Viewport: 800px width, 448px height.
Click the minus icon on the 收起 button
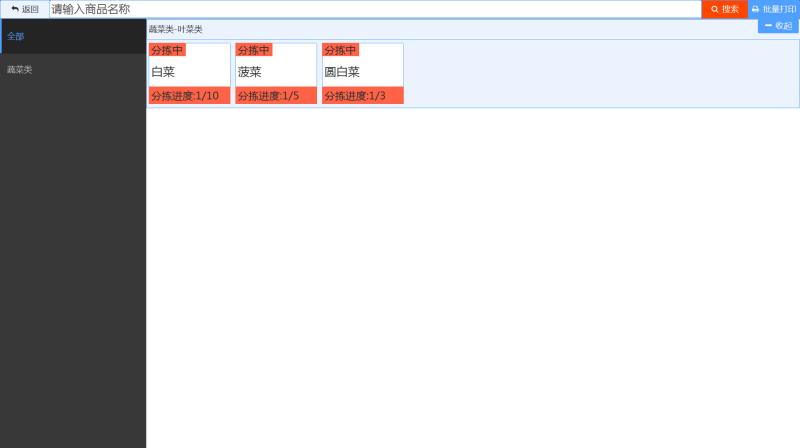(768, 26)
